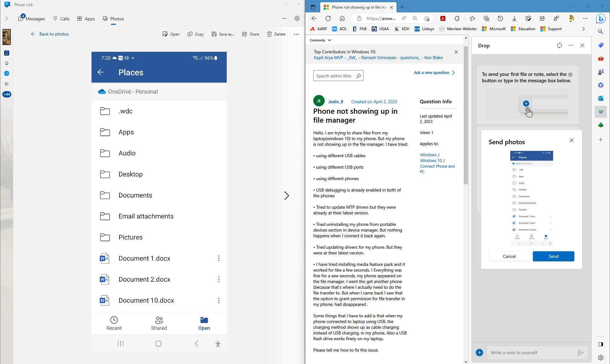Click browser Downloads icon
This screenshot has width=610, height=364.
tap(514, 18)
